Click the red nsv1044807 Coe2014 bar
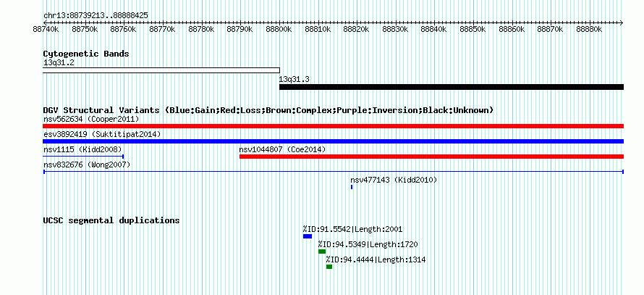Screen dimensions: 644x295 pos(431,157)
